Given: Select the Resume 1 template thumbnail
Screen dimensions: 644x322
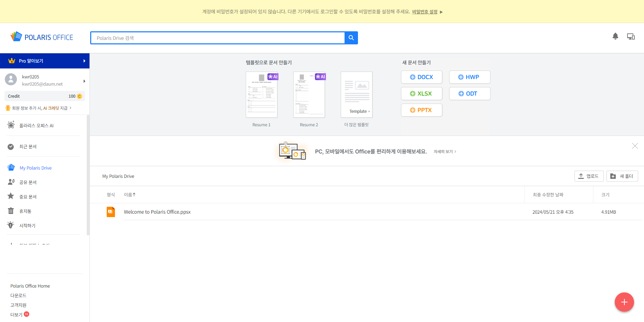Looking at the screenshot, I should [x=262, y=95].
